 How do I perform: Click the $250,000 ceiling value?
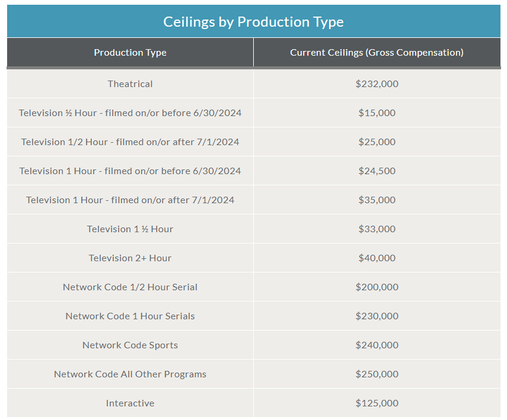pyautogui.click(x=377, y=374)
